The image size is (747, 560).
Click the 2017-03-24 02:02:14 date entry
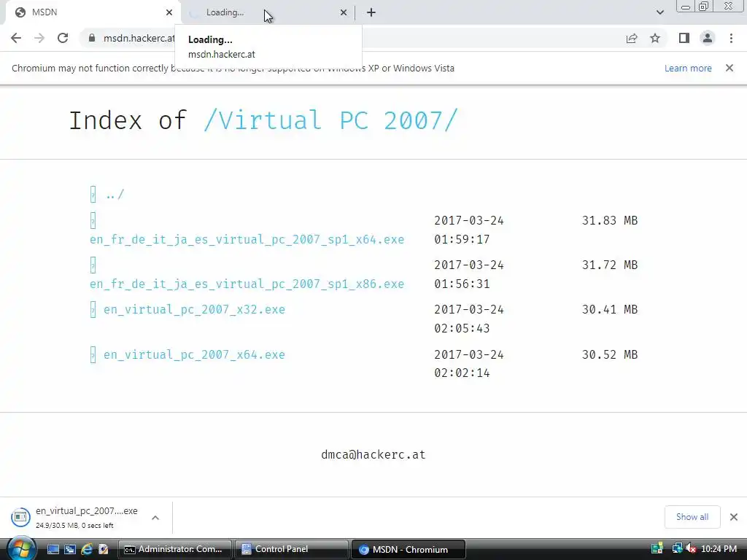(469, 364)
